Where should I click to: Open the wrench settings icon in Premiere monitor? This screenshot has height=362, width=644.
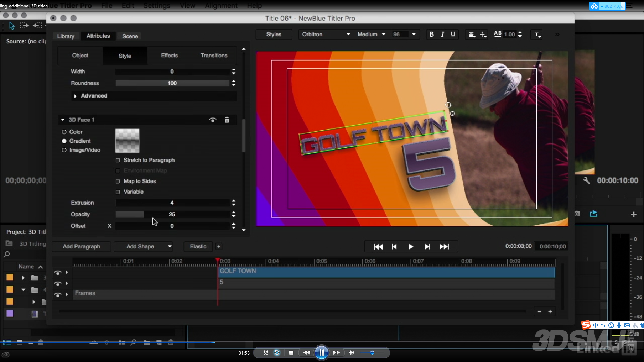tap(586, 180)
